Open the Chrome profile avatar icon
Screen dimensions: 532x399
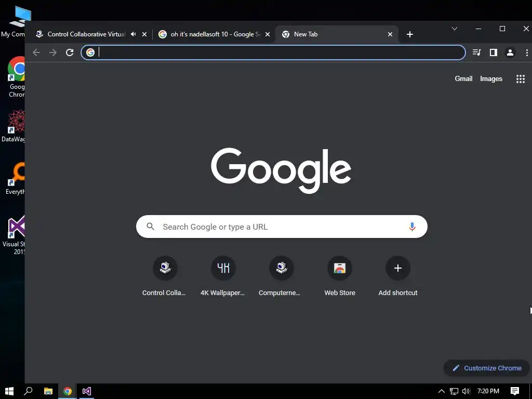pyautogui.click(x=510, y=52)
